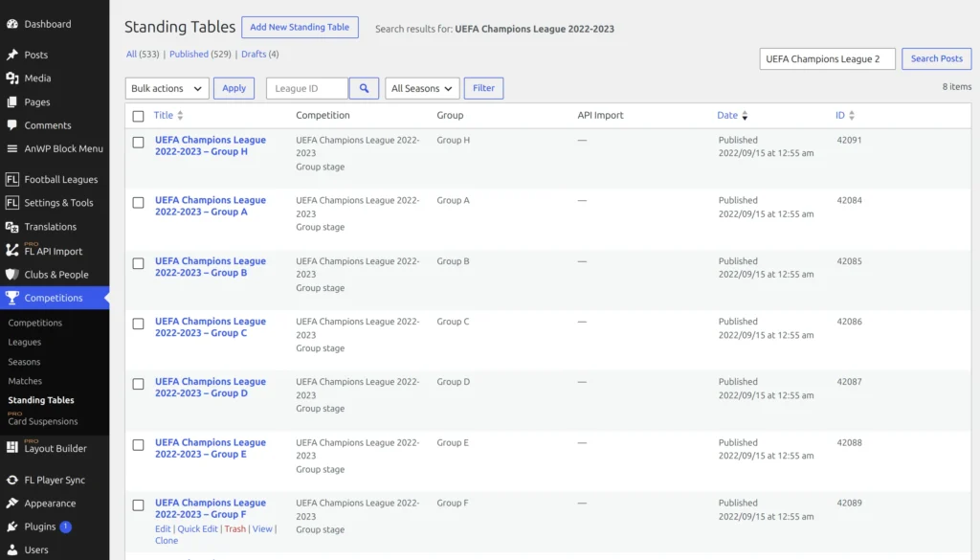Click the Plugins plug icon

pos(11,526)
